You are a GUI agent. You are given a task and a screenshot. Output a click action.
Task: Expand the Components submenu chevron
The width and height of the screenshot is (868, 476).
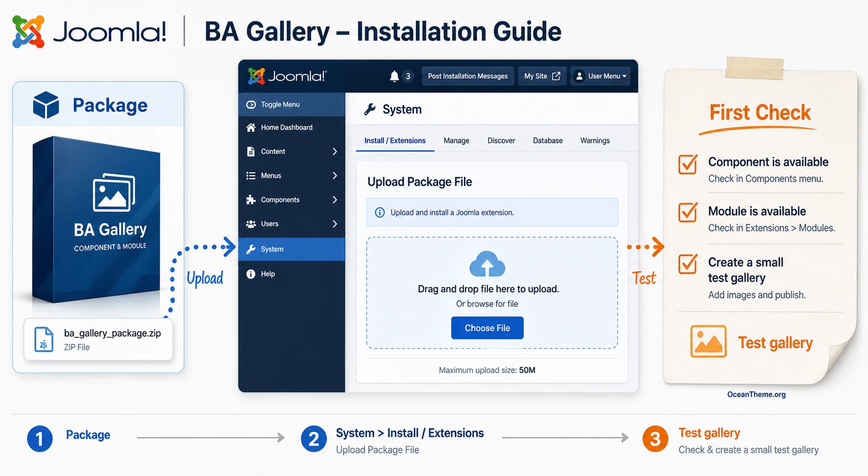coord(335,200)
